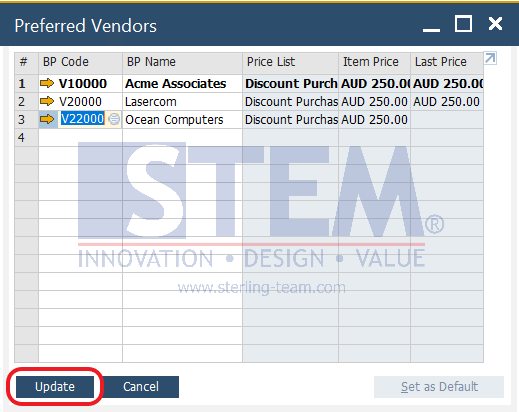
Task: Click Price List cell for Lasercom
Action: coord(290,101)
